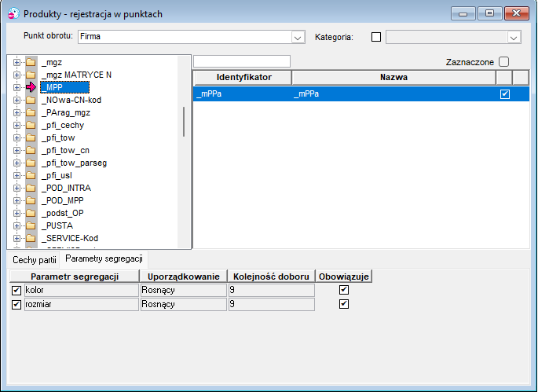Expand the _mgz tree node

[x=16, y=62]
